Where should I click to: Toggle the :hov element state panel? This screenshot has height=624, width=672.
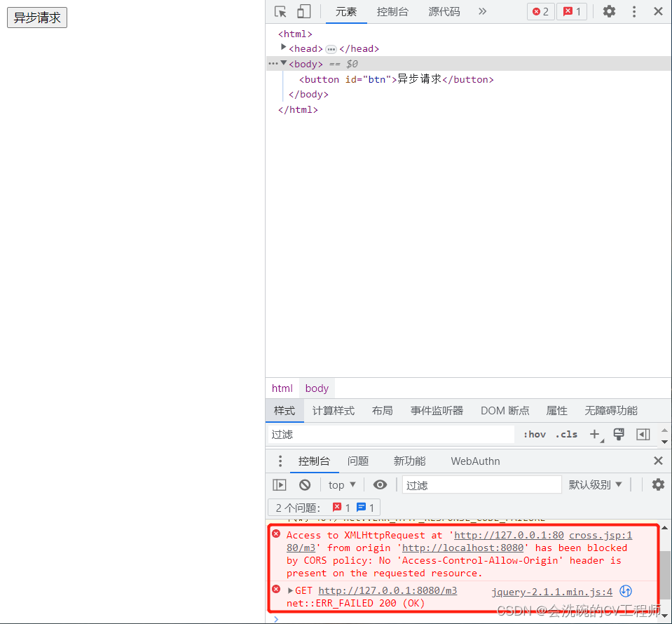pyautogui.click(x=535, y=435)
